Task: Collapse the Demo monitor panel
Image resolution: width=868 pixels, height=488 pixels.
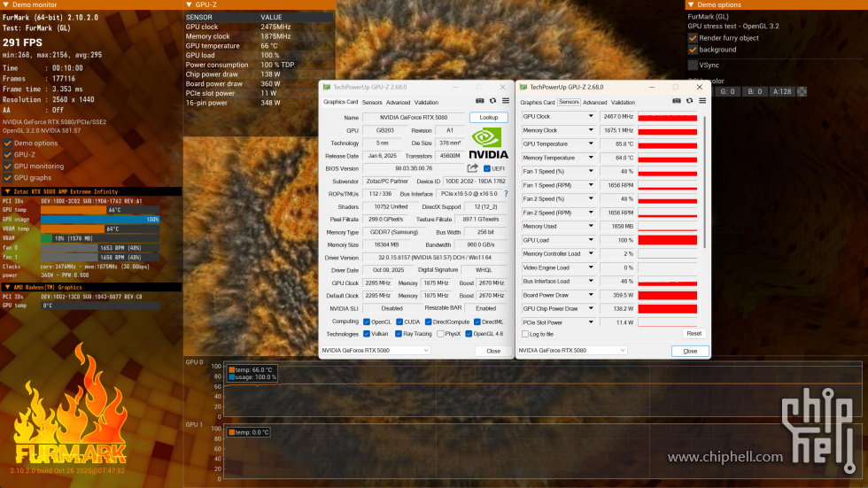Action: (6, 4)
